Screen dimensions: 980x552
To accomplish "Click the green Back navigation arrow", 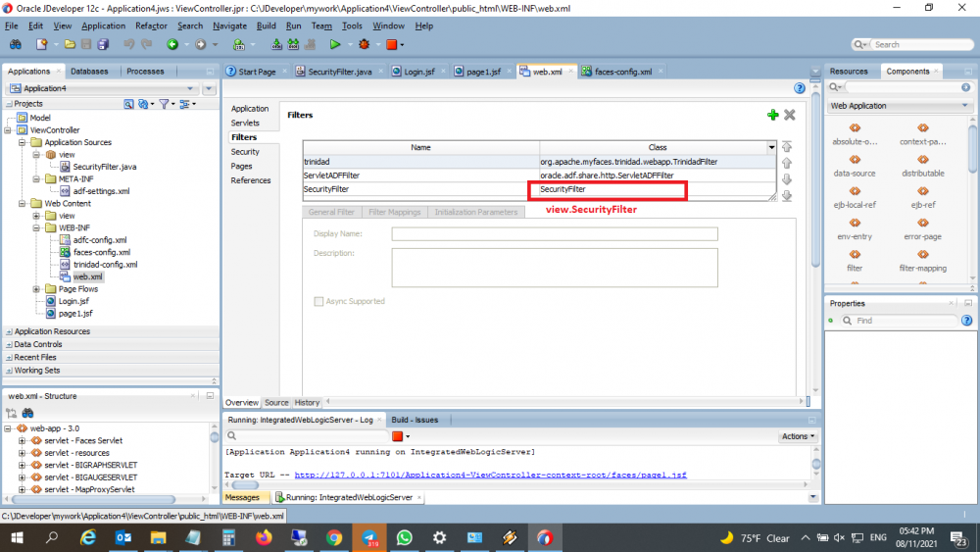I will [172, 44].
